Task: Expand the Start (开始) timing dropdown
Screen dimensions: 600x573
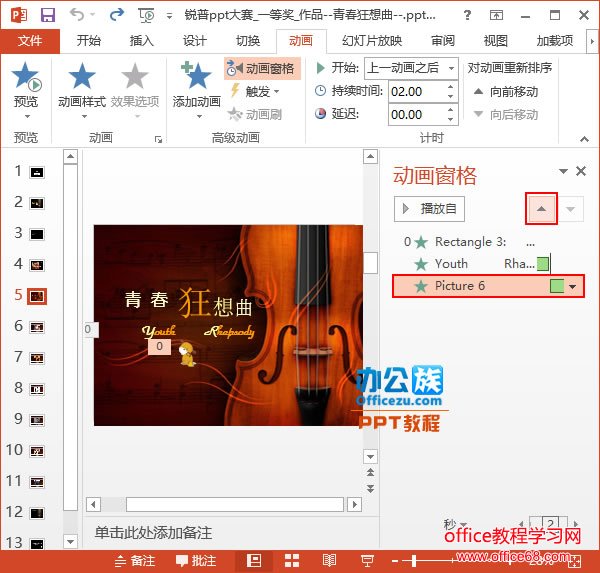Action: click(451, 68)
